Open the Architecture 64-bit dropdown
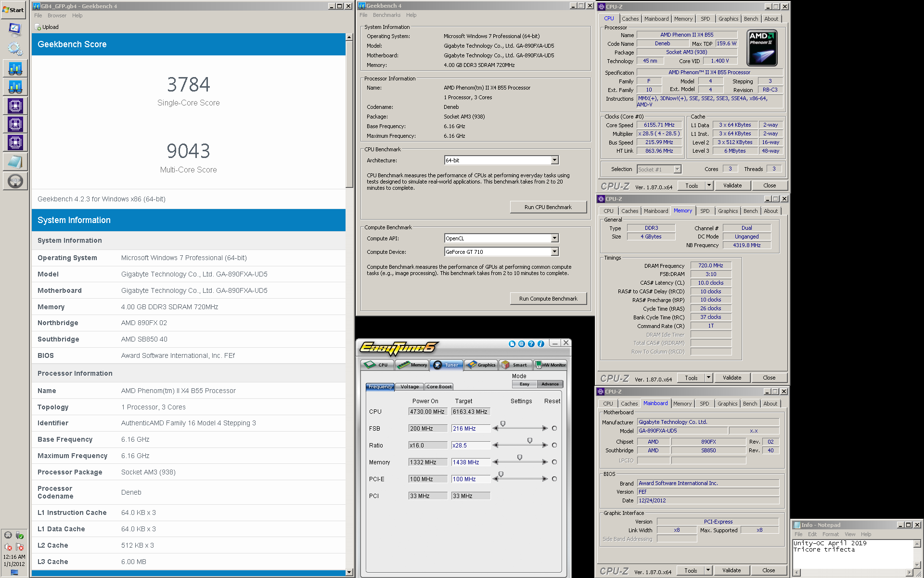924x578 pixels. coord(554,160)
